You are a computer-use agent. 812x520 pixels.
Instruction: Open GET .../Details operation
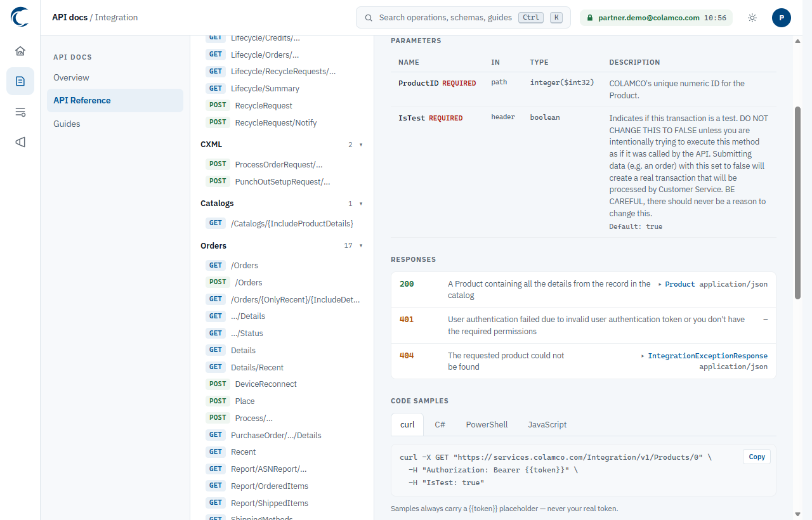(x=282, y=316)
